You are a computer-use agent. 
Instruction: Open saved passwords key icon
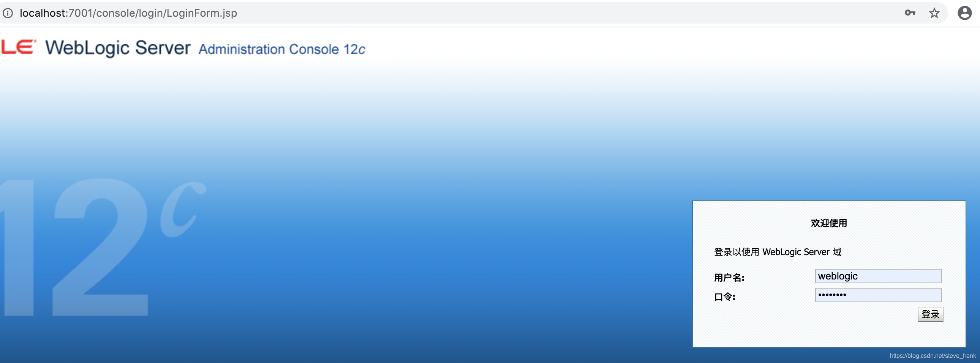click(910, 13)
